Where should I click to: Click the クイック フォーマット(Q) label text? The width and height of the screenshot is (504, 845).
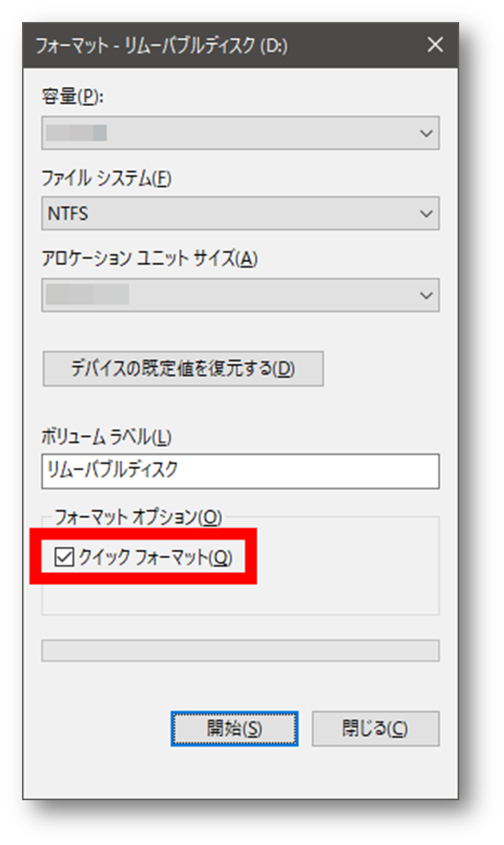[155, 557]
